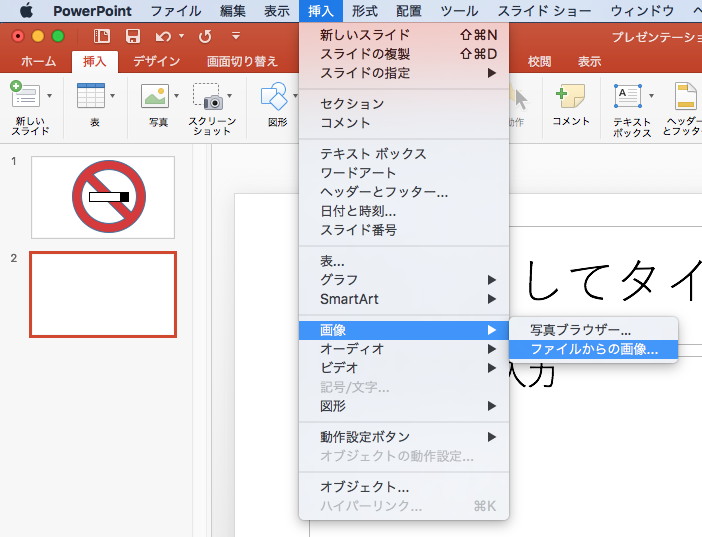Open the ウィンドウ menu
This screenshot has width=702, height=537.
tap(642, 11)
